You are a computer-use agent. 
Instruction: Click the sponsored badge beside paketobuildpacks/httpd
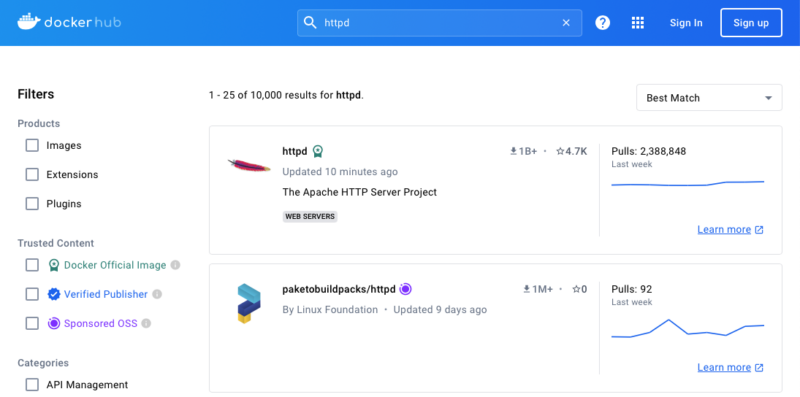tap(406, 289)
